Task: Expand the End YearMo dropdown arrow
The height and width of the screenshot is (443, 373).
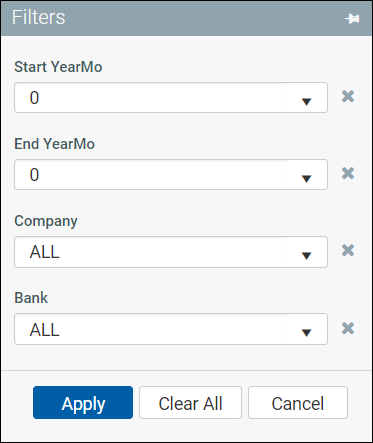Action: [306, 179]
